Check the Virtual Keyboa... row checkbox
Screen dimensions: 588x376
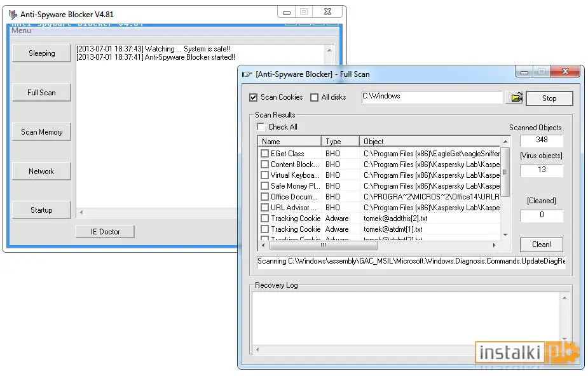pyautogui.click(x=264, y=175)
